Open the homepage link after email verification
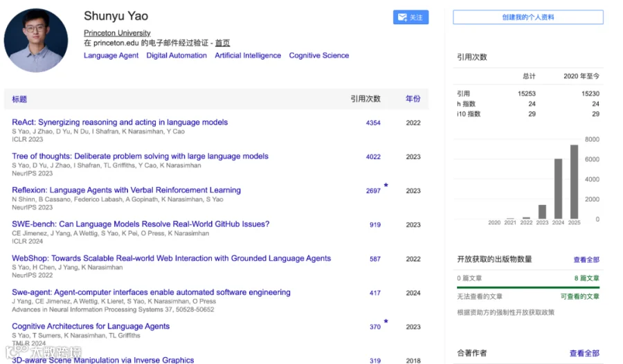 (222, 43)
